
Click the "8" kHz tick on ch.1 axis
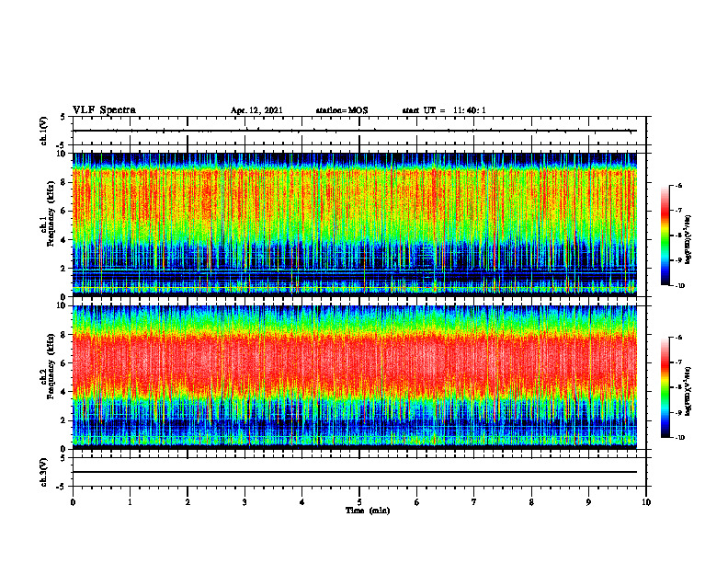coord(64,182)
